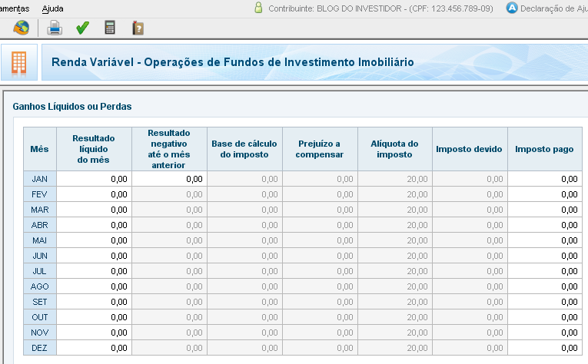Edit JAN Imposto pago field
Image resolution: width=588 pixels, height=364 pixels.
545,179
